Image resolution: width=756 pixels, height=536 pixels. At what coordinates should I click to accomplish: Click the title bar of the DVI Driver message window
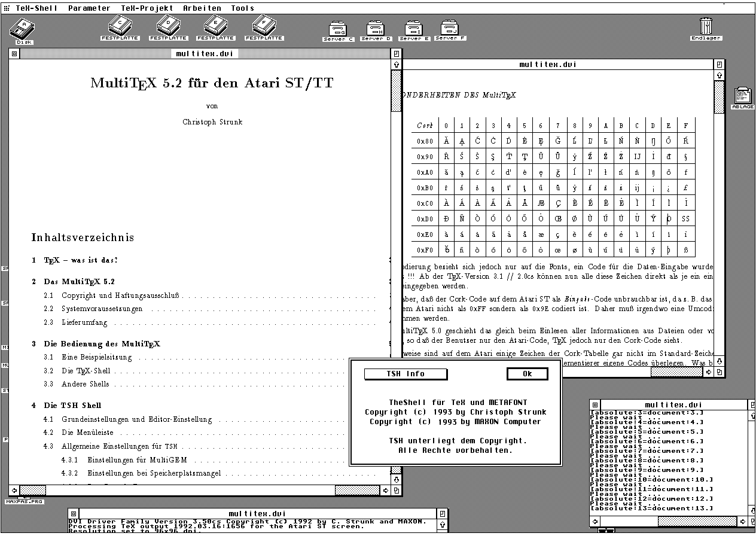pyautogui.click(x=257, y=513)
